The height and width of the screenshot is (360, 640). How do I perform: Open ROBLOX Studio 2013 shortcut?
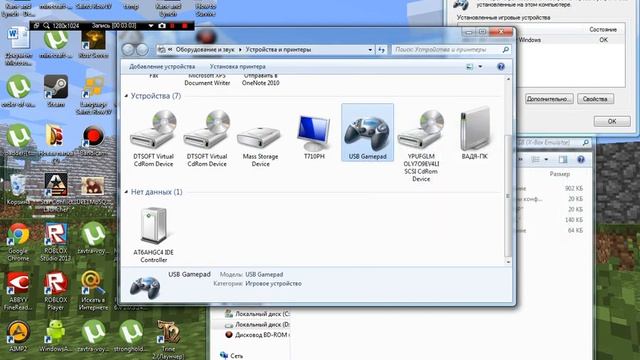(56, 242)
